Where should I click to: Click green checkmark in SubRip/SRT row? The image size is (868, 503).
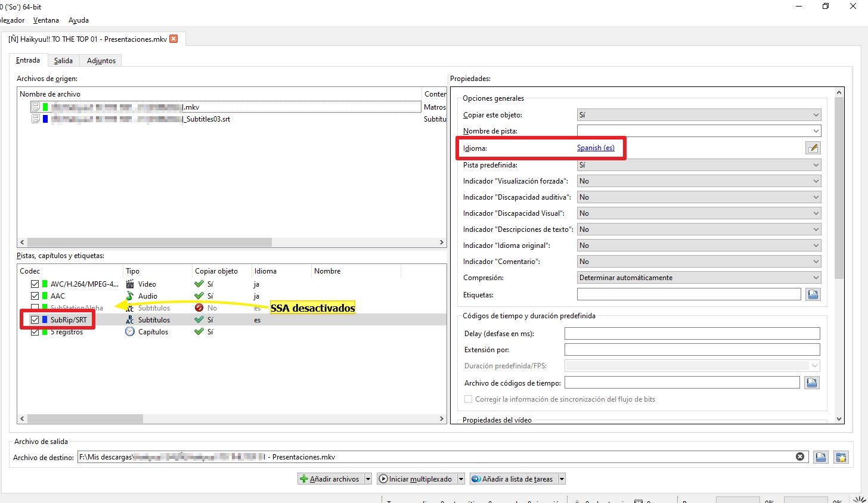pyautogui.click(x=199, y=320)
